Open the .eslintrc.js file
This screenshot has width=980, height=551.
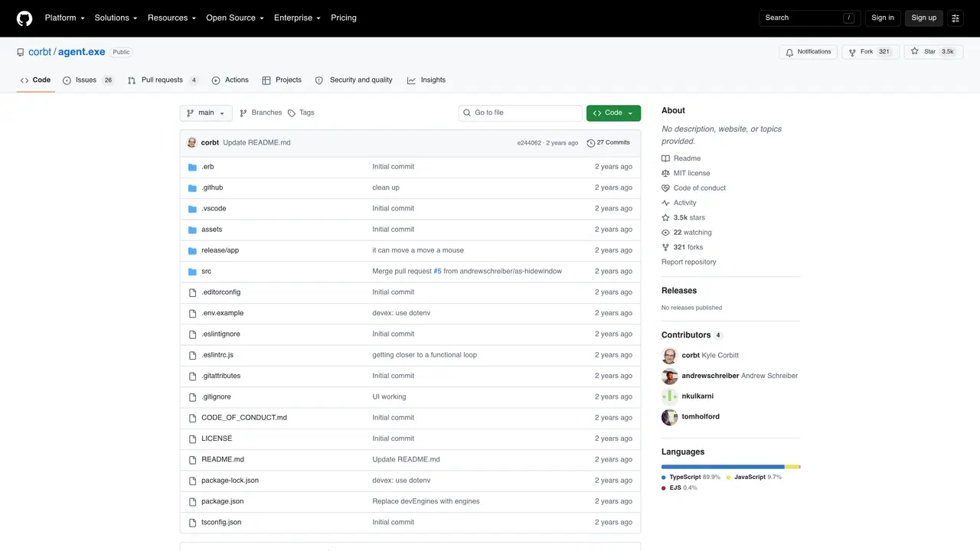[x=217, y=355]
